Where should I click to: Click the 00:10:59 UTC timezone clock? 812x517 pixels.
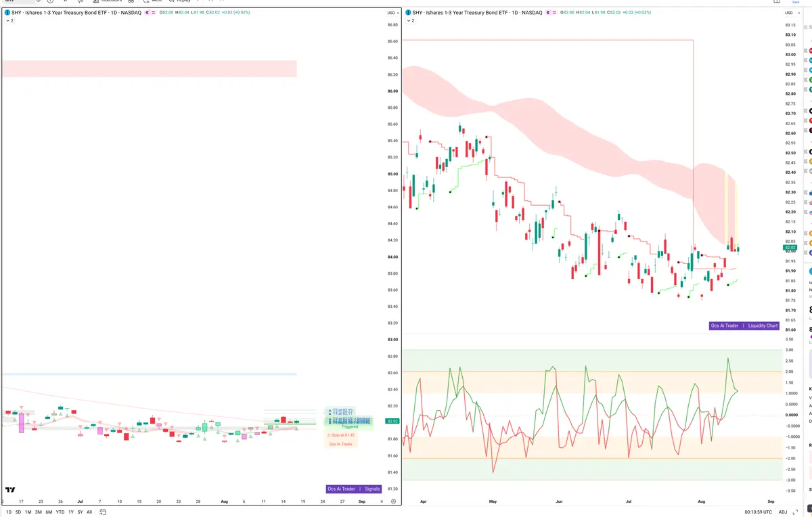click(759, 512)
